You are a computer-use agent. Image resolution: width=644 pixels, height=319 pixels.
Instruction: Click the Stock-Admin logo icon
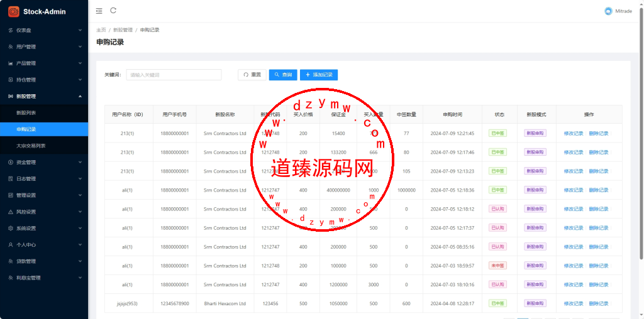(14, 11)
